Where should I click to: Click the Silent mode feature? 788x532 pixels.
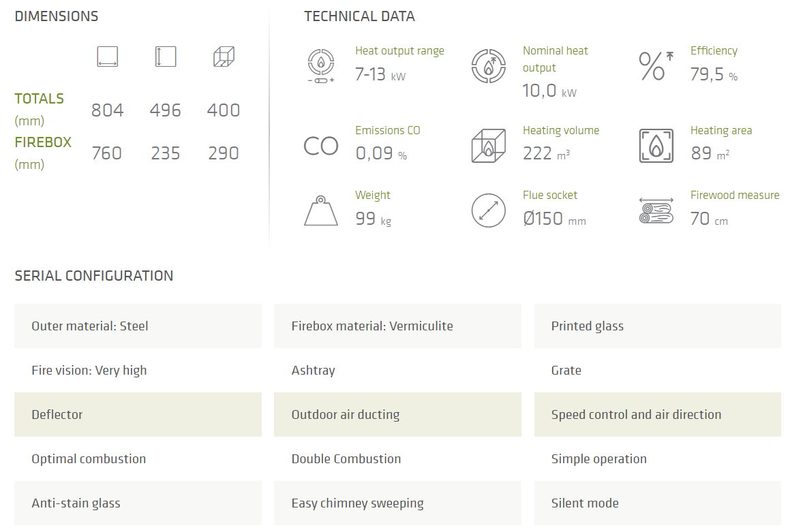[657, 503]
